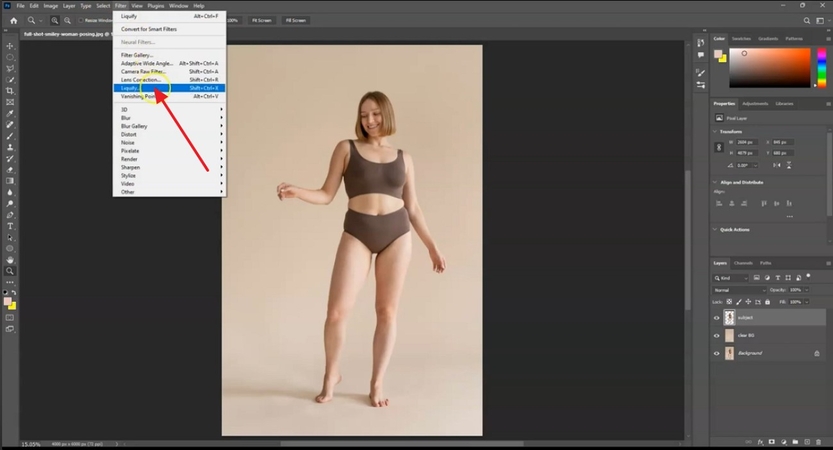833x450 pixels.
Task: Click the Fill Screen button
Action: 296,20
